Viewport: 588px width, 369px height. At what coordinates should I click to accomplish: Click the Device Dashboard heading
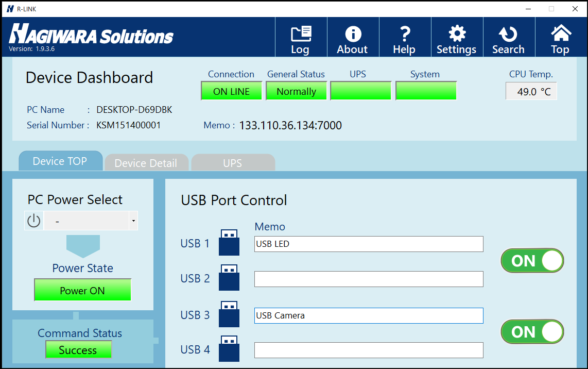pos(89,78)
